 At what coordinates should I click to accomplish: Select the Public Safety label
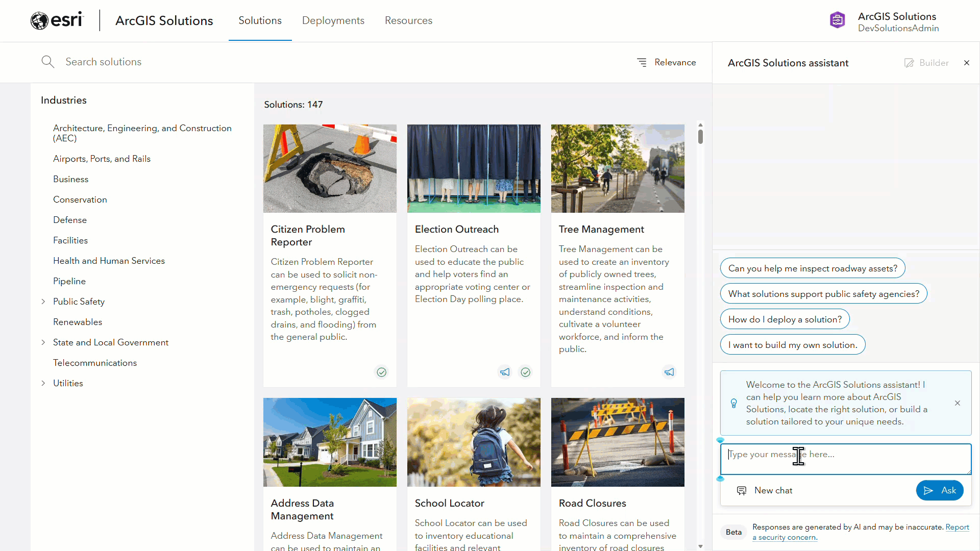79,302
